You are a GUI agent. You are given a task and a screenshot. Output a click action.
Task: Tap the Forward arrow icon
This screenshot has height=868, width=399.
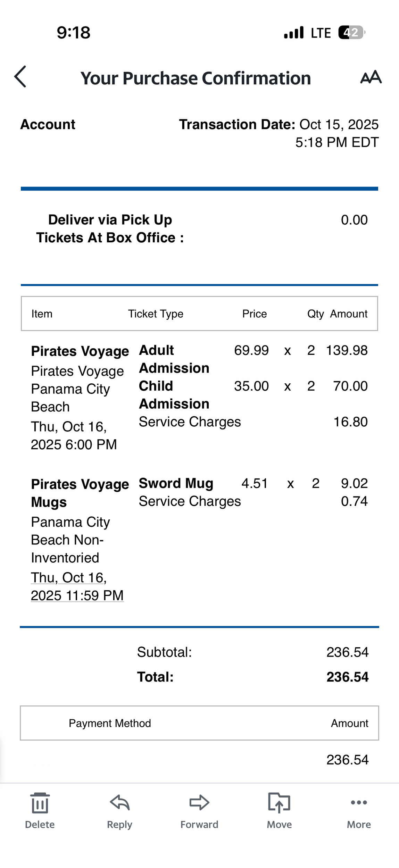(x=199, y=803)
